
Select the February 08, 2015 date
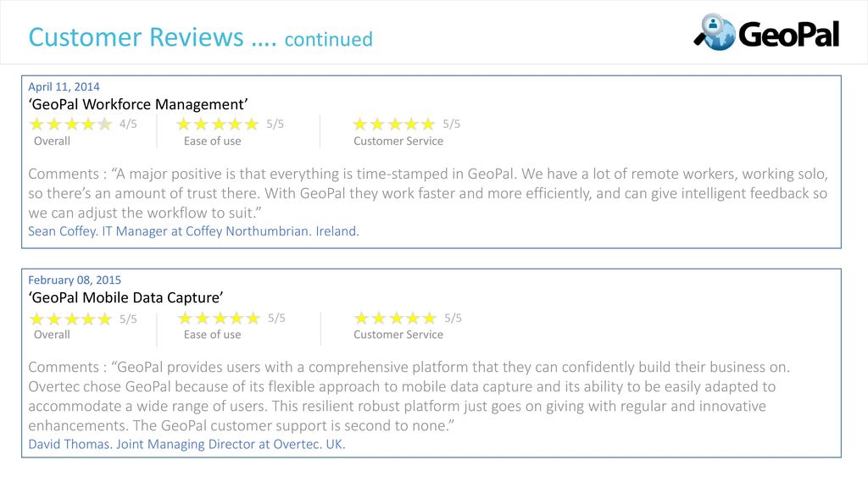(x=75, y=280)
